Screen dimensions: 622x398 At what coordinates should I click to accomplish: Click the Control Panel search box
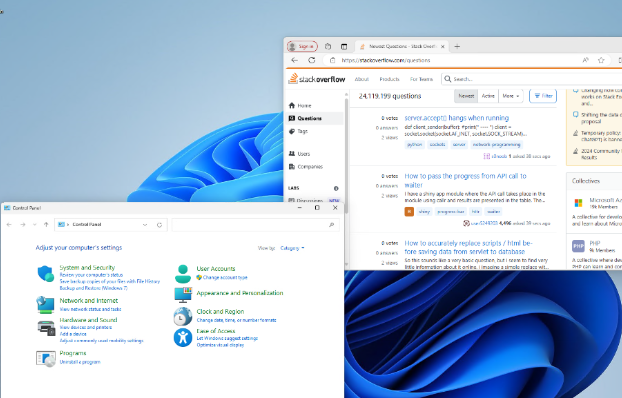pos(255,225)
